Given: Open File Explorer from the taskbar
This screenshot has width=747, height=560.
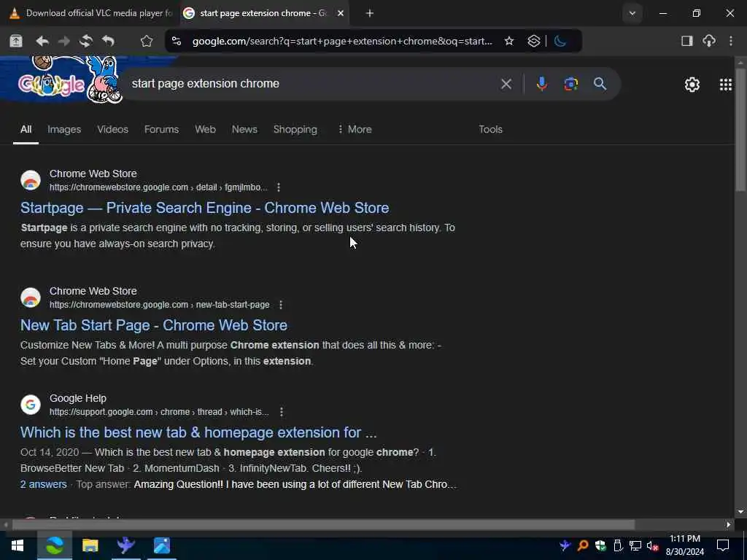Looking at the screenshot, I should pyautogui.click(x=90, y=545).
